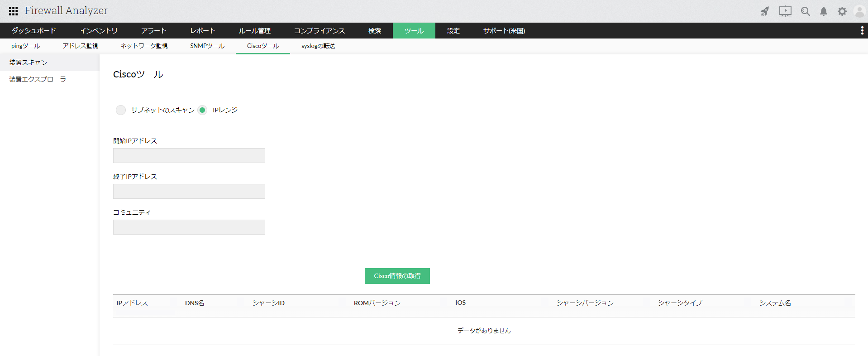Click the シャーシID column header
This screenshot has height=356, width=868.
point(268,303)
